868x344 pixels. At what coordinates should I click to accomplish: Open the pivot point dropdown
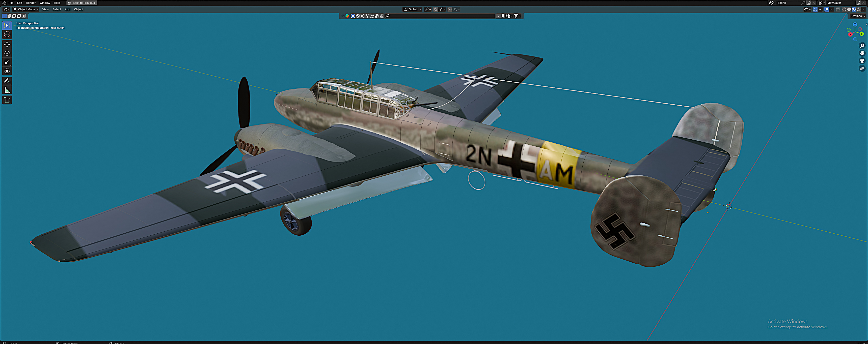428,9
